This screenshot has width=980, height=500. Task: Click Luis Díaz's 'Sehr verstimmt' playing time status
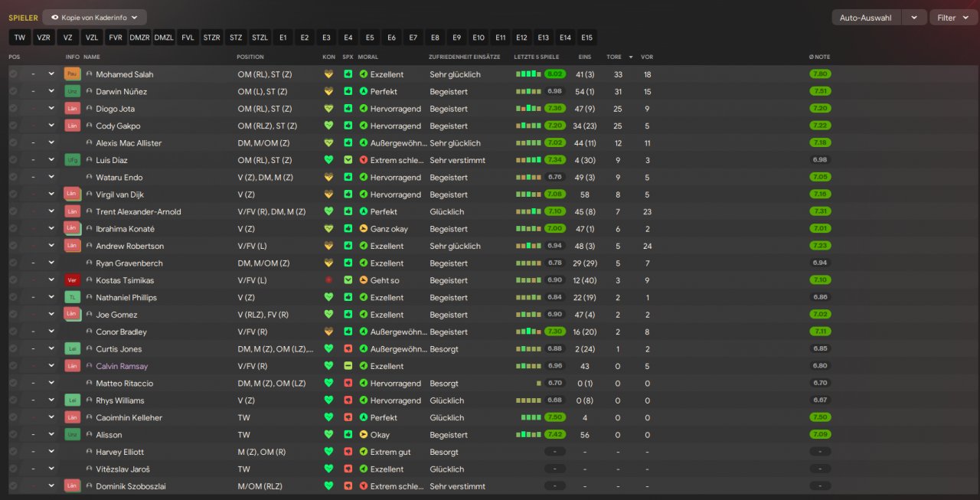[458, 160]
